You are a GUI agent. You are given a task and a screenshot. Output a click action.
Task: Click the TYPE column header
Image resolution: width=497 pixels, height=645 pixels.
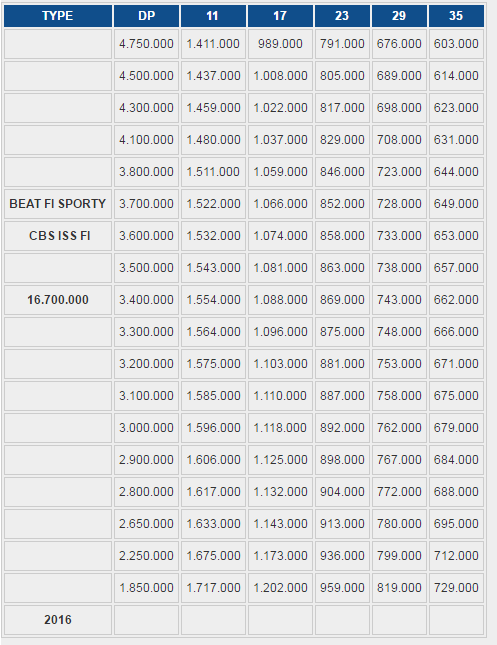[x=58, y=16]
